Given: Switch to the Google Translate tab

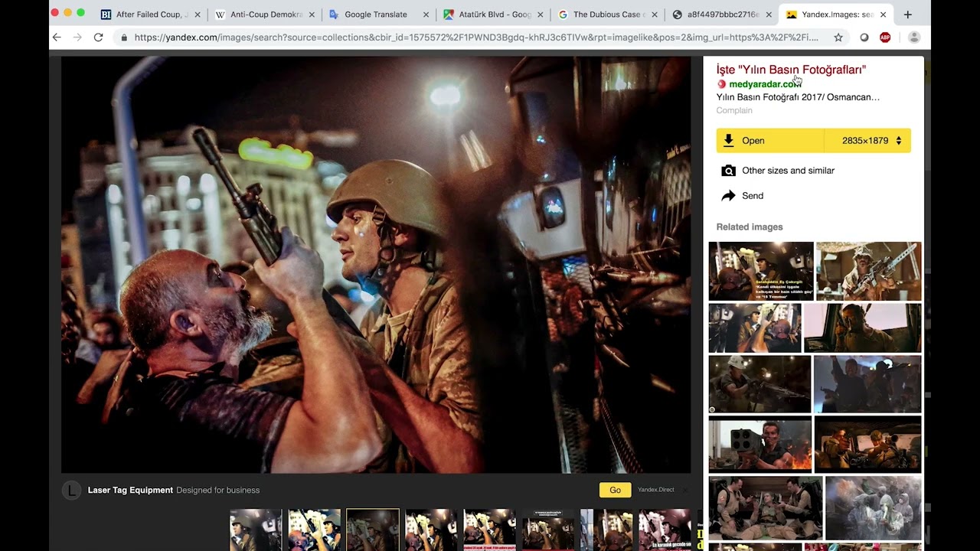Looking at the screenshot, I should [378, 14].
